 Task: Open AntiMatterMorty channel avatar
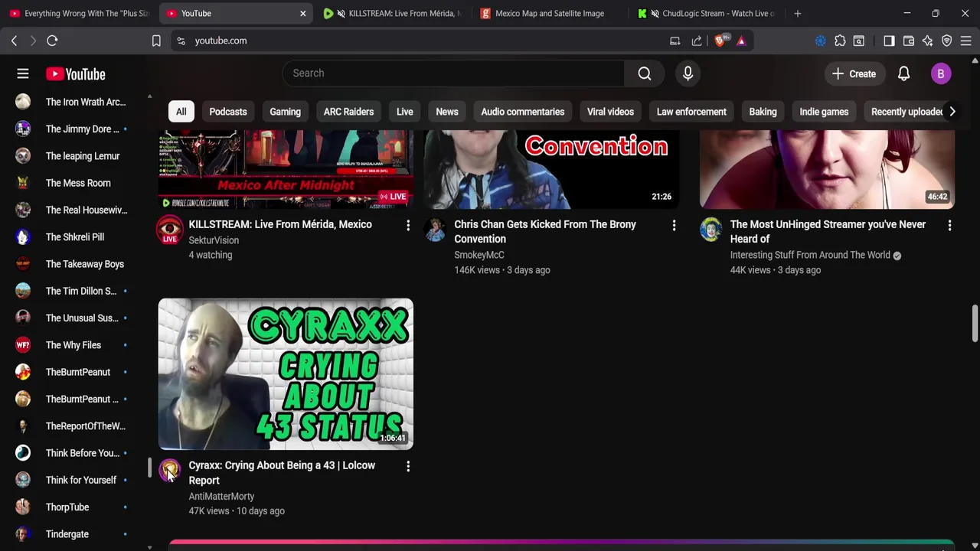click(170, 470)
